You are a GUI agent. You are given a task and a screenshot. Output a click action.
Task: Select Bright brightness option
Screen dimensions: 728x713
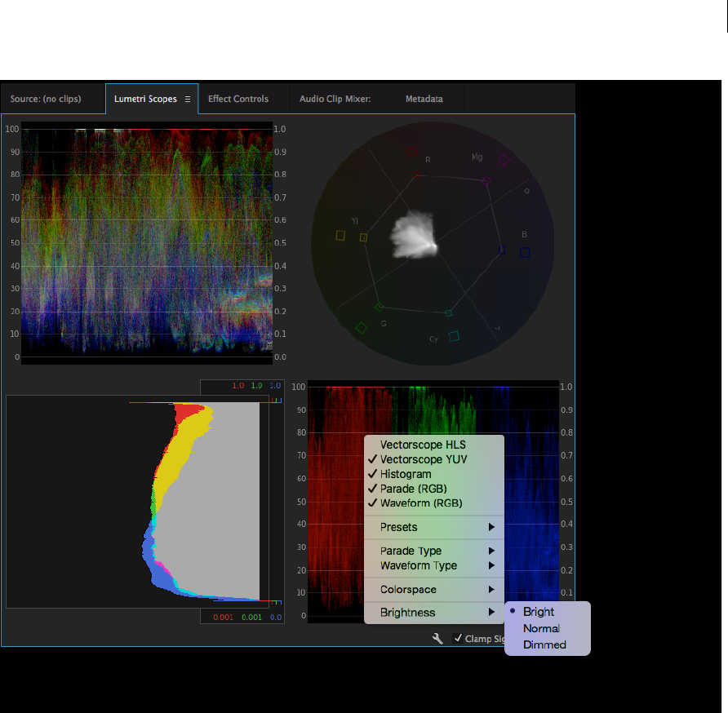click(548, 612)
